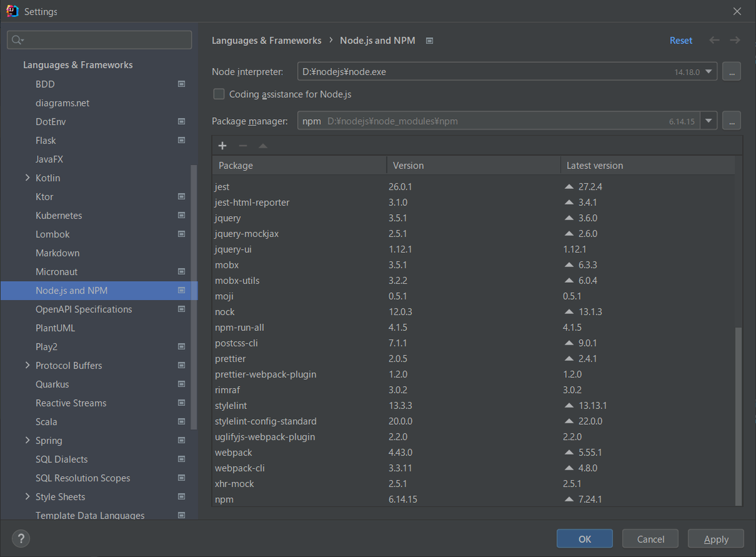Click the Reset link
The image size is (756, 557).
tap(681, 40)
